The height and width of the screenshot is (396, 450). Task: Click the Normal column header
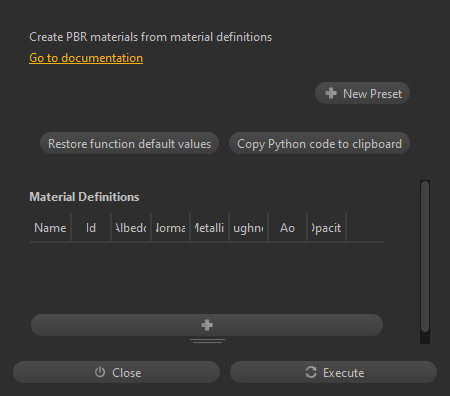click(170, 228)
